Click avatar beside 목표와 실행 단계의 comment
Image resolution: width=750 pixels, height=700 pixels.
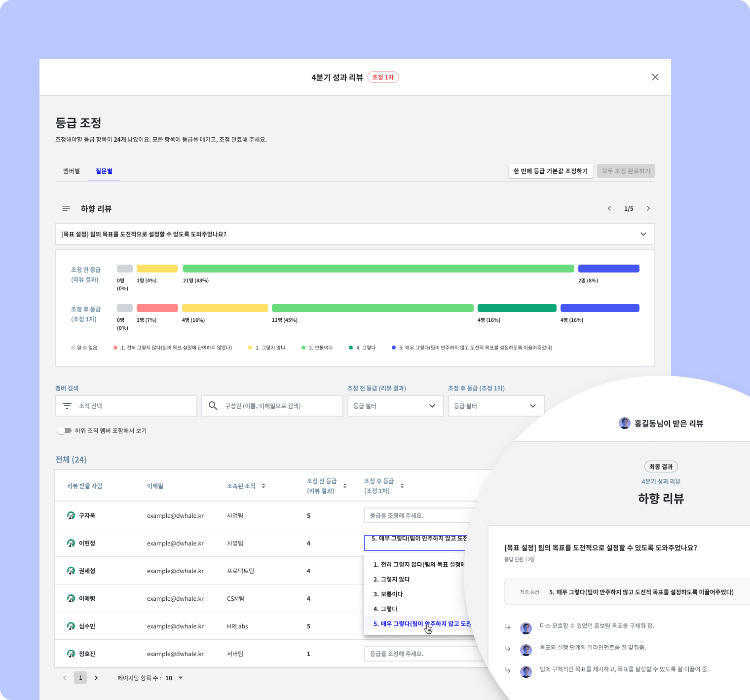[x=526, y=650]
